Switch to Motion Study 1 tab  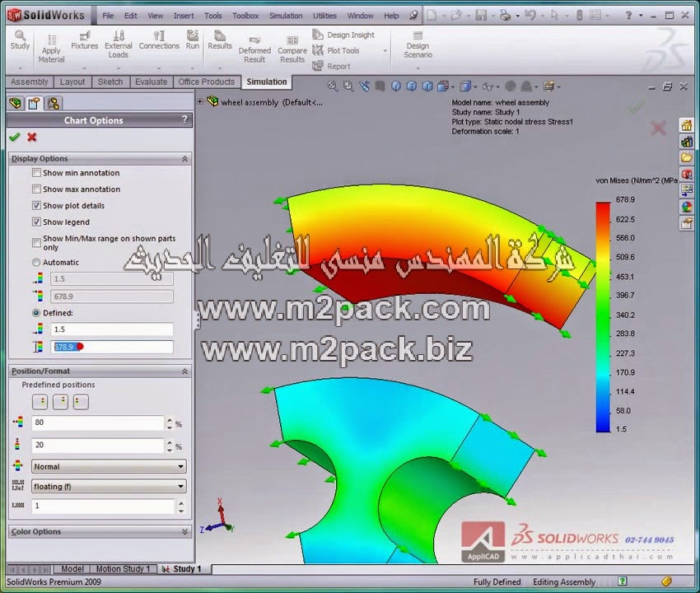pos(124,569)
